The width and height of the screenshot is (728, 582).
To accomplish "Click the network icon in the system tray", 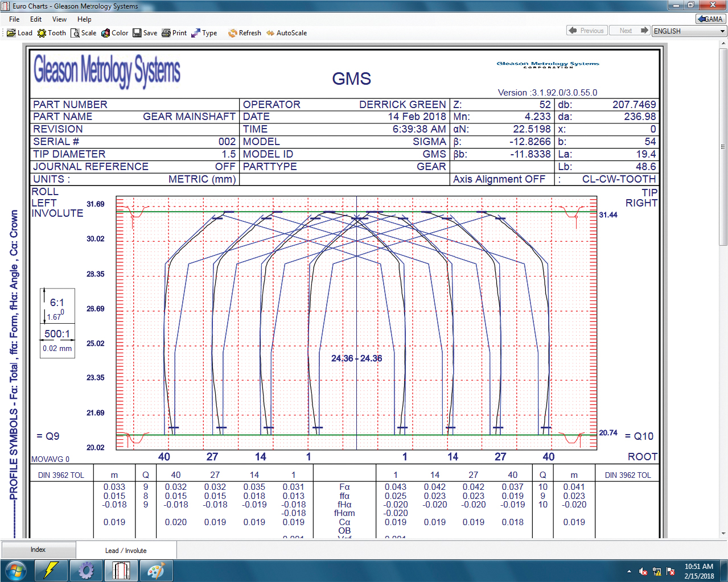I will pyautogui.click(x=657, y=571).
